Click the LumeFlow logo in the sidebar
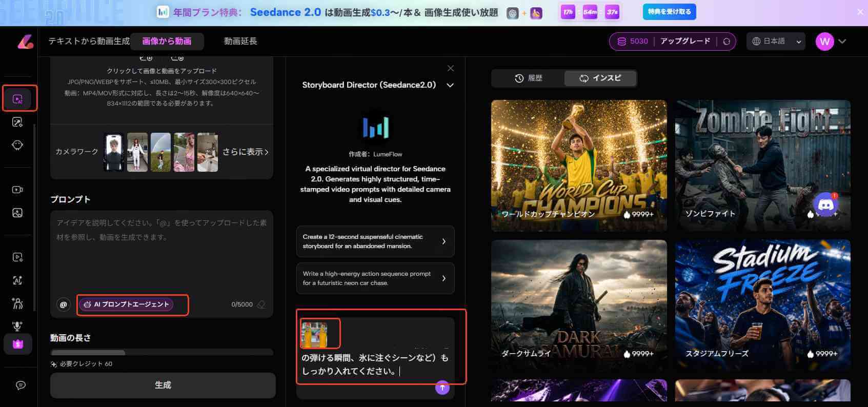Viewport: 868px width, 407px height. coord(25,42)
